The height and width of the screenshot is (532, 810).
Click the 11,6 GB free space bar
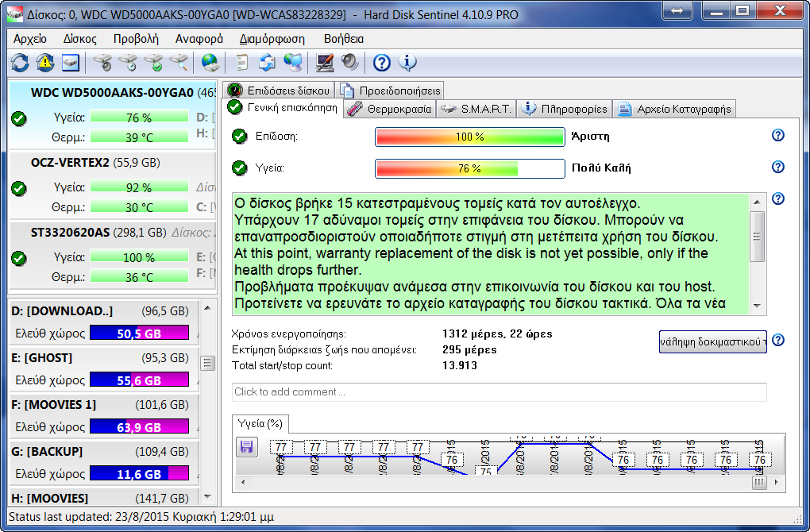[x=139, y=473]
